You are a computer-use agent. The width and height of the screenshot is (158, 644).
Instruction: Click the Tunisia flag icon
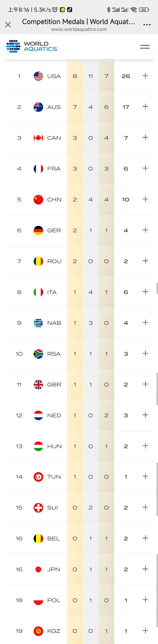coord(38,477)
